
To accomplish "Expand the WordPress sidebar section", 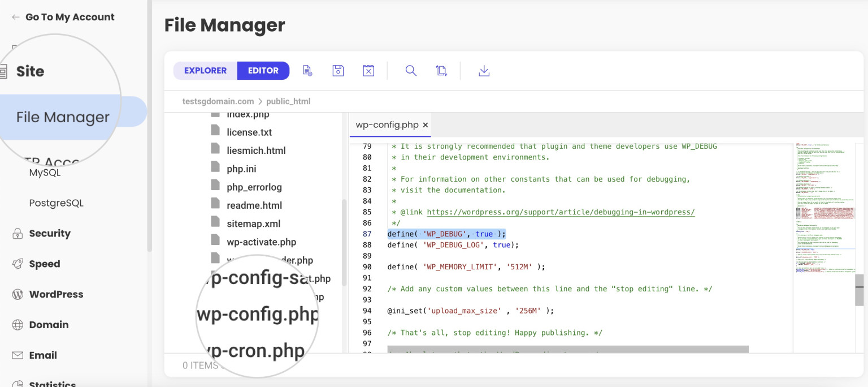I will pyautogui.click(x=56, y=294).
